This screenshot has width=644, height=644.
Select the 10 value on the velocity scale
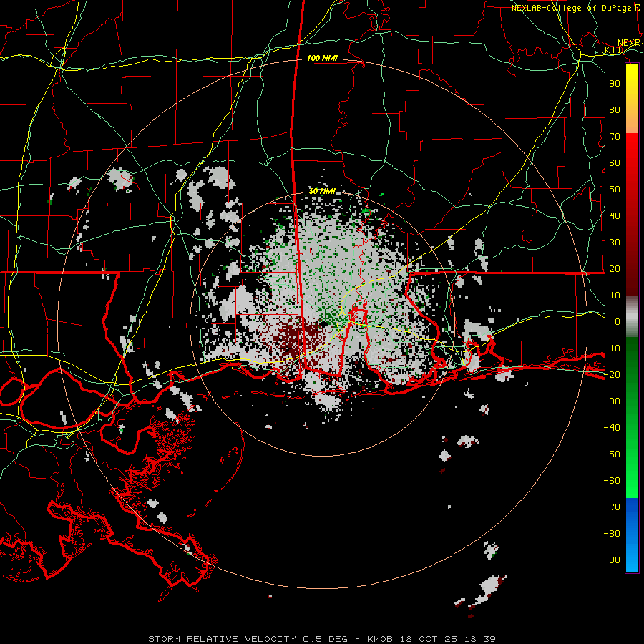pyautogui.click(x=615, y=296)
